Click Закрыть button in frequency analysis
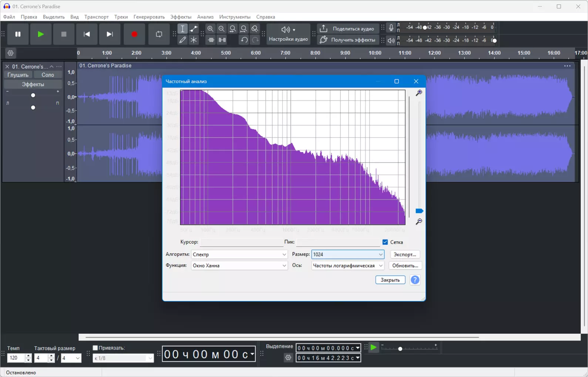The width and height of the screenshot is (588, 377). coord(390,280)
